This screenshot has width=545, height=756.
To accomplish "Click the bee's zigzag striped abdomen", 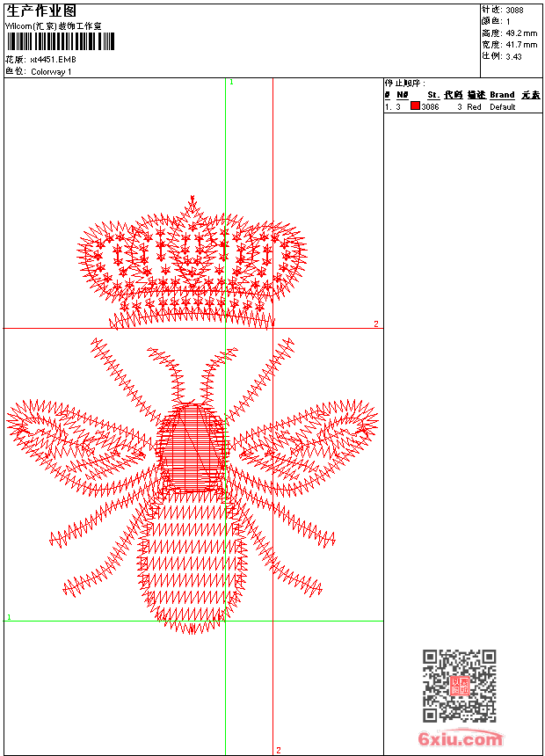I will (192, 563).
